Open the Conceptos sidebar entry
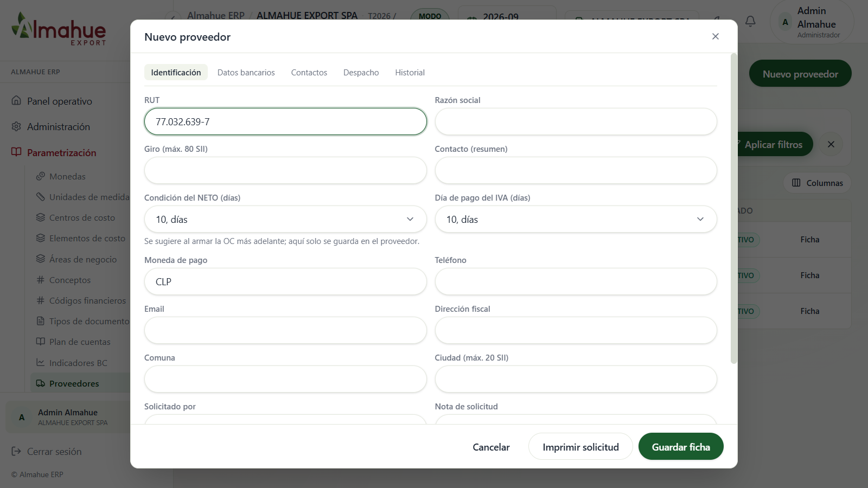This screenshot has height=488, width=868. [x=70, y=280]
